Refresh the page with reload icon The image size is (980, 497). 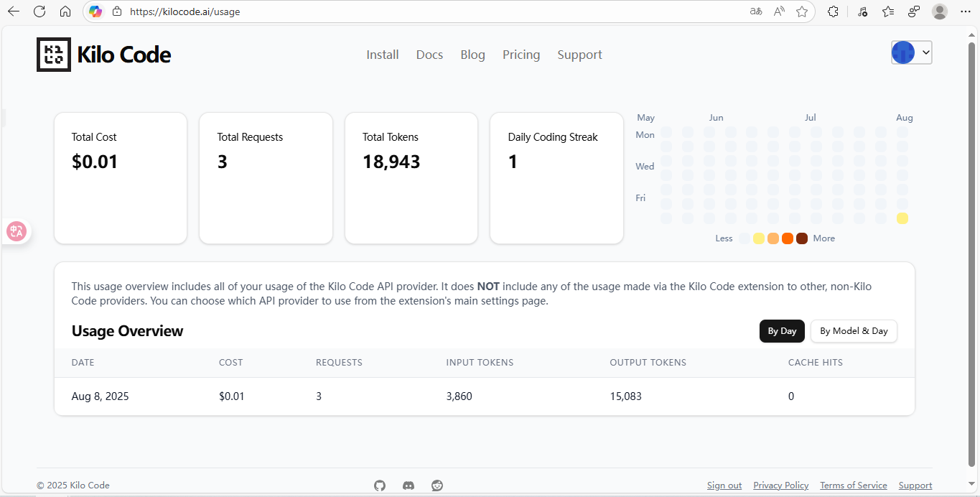(39, 11)
